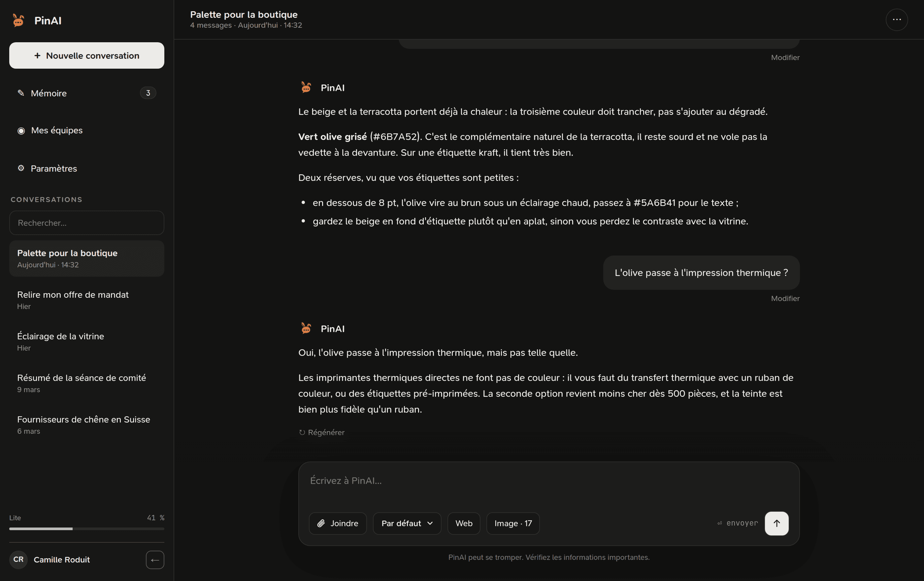924x581 pixels.
Task: Toggle the Image · 17 option
Action: [x=512, y=523]
